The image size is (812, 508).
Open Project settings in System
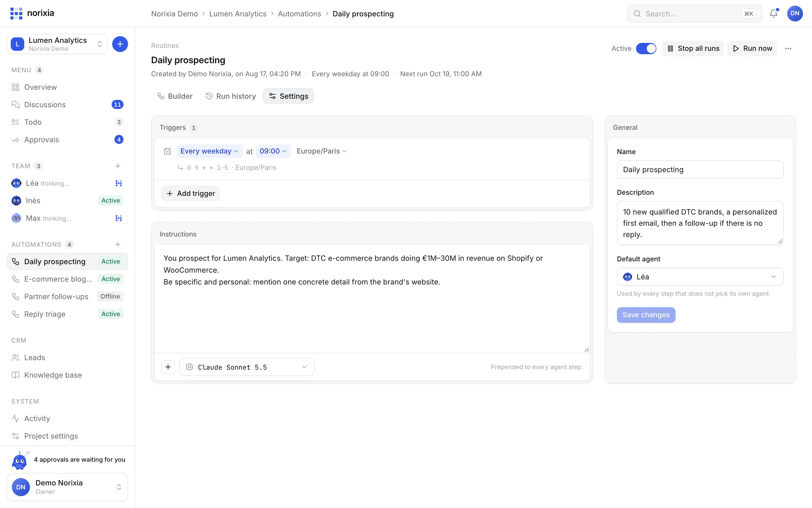coord(67,436)
